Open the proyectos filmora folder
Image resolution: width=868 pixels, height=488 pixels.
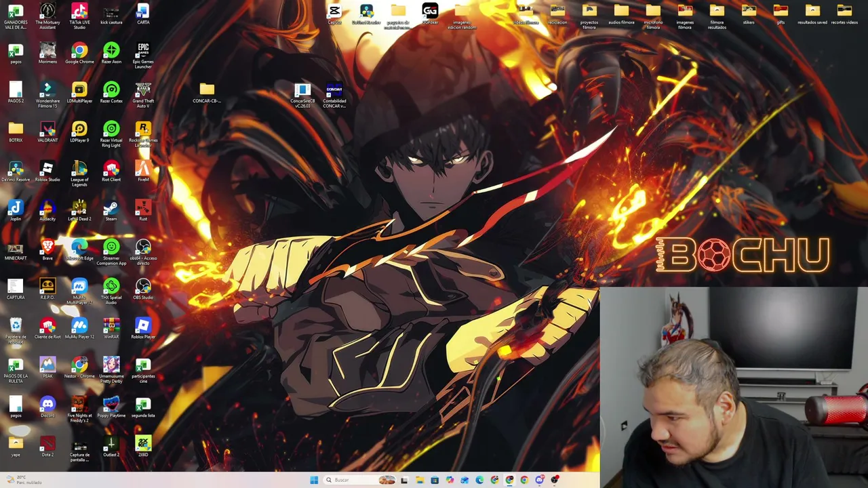click(x=589, y=16)
